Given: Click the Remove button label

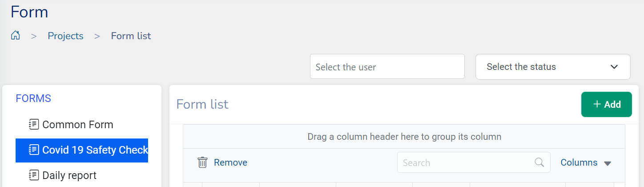Looking at the screenshot, I should [230, 163].
